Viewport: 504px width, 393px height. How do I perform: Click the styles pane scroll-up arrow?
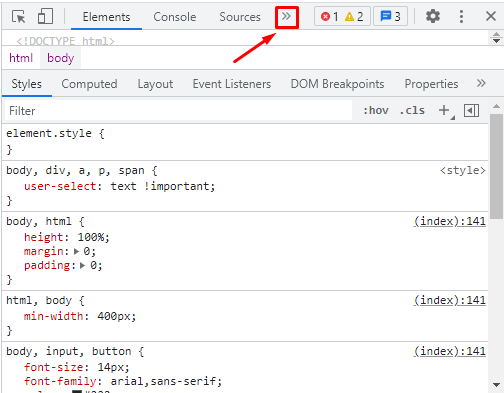point(497,106)
